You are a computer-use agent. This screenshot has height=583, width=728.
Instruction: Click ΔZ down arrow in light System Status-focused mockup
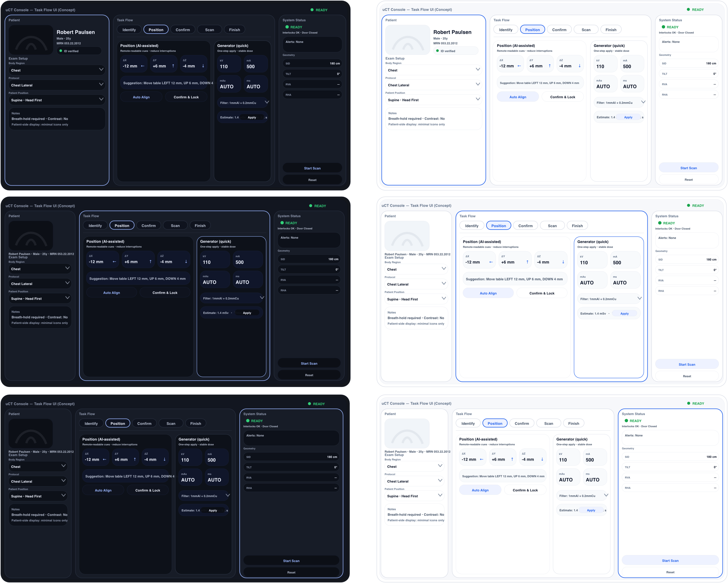[x=542, y=459]
